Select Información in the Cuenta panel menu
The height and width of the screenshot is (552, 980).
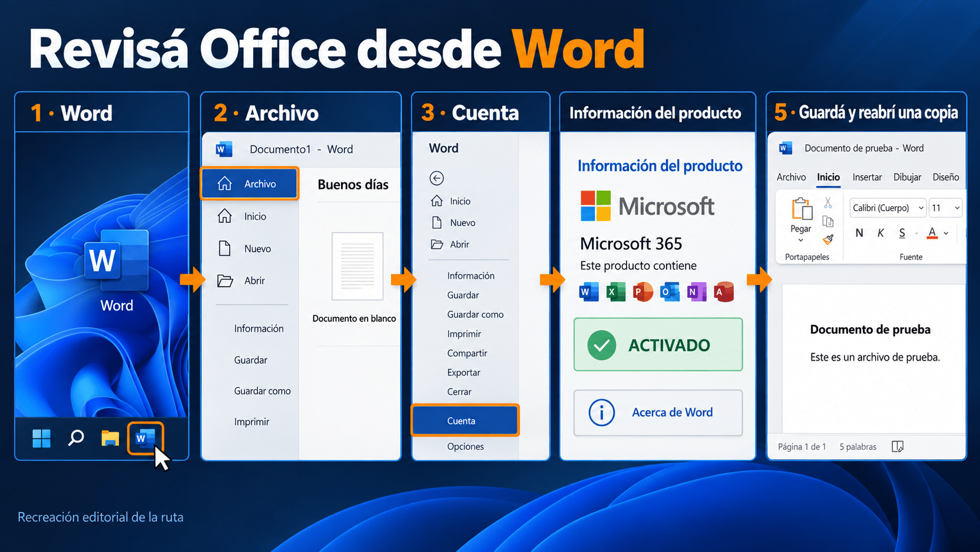(x=471, y=276)
